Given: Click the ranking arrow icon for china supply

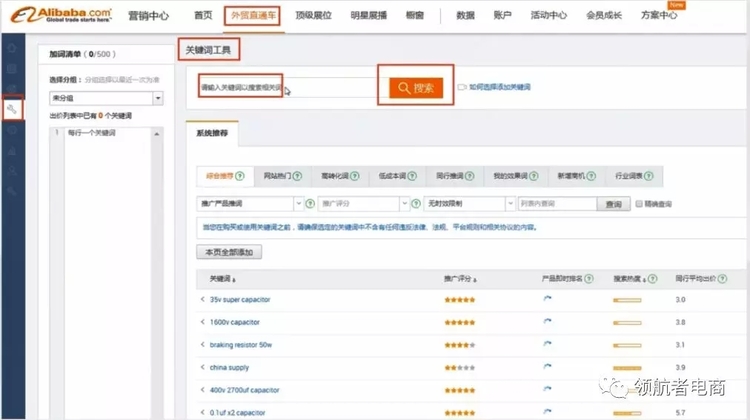Looking at the screenshot, I should click(547, 367).
